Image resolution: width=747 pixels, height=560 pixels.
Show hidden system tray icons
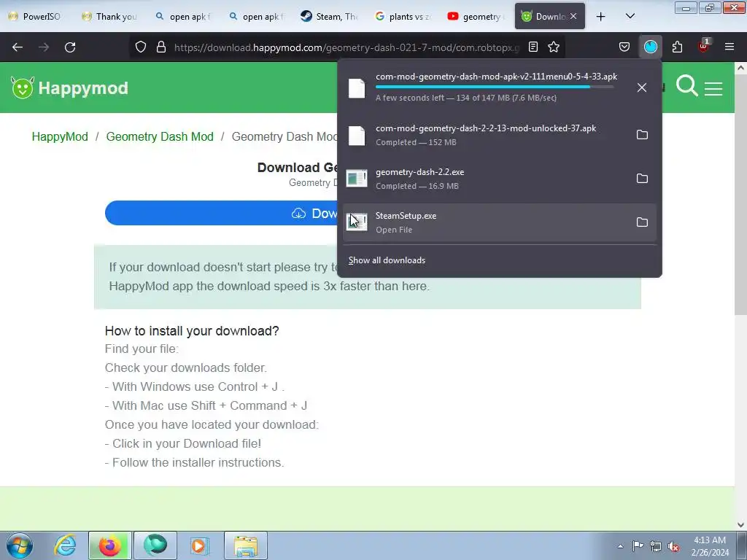tap(620, 546)
